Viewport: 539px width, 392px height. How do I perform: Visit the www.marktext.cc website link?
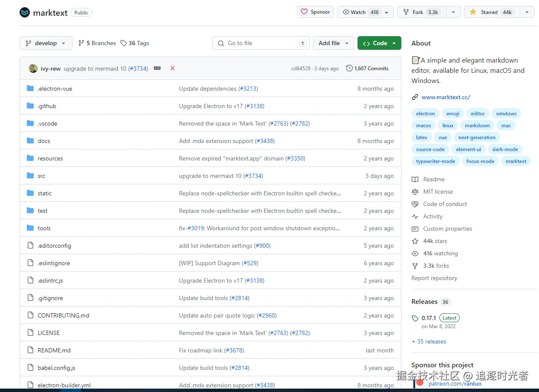pyautogui.click(x=446, y=97)
